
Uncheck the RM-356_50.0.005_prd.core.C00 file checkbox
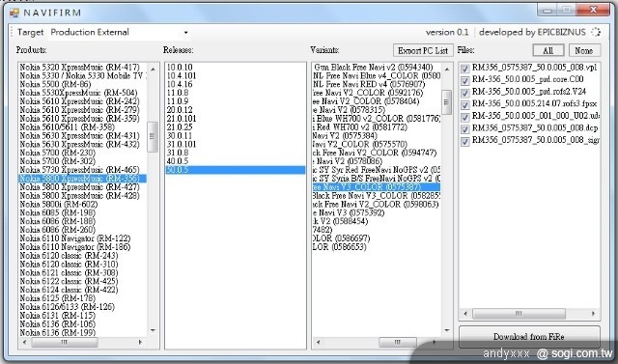pyautogui.click(x=465, y=81)
